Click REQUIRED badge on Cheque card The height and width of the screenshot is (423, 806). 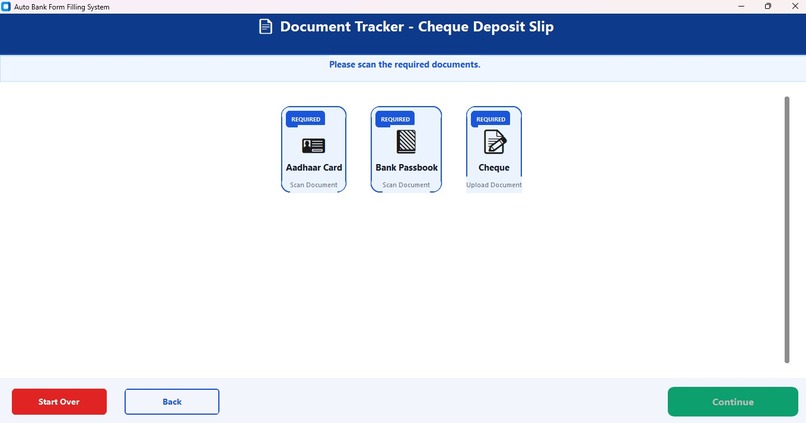(490, 119)
